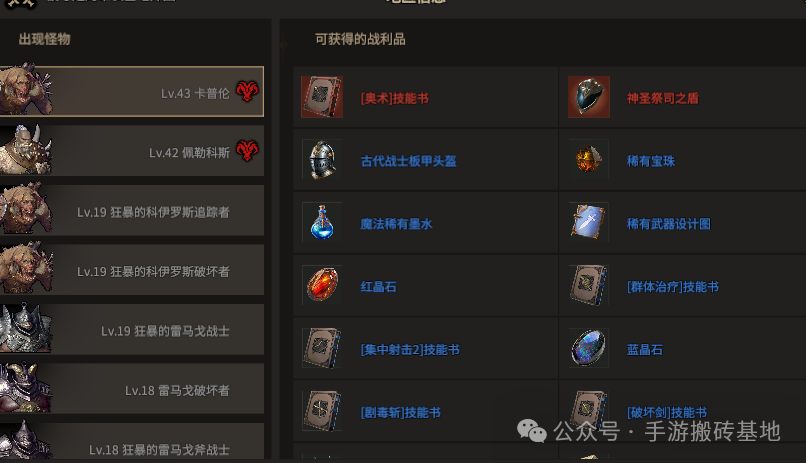The image size is (806, 463).
Task: Open the [群体治疗]技能书 loot item name
Action: [x=672, y=287]
